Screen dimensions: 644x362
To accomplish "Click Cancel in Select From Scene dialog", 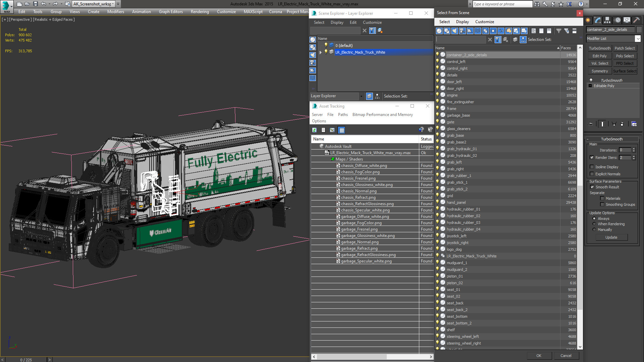I will coord(566,356).
